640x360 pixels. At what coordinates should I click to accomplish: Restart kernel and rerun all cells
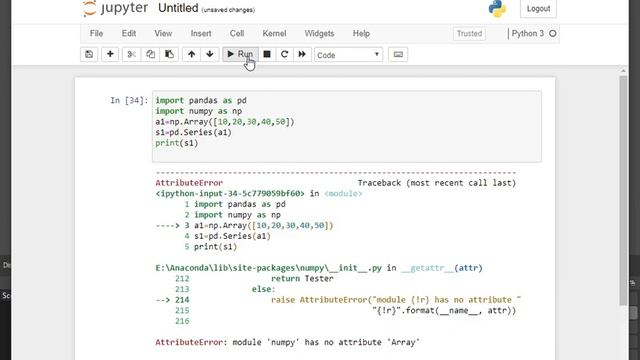point(302,54)
